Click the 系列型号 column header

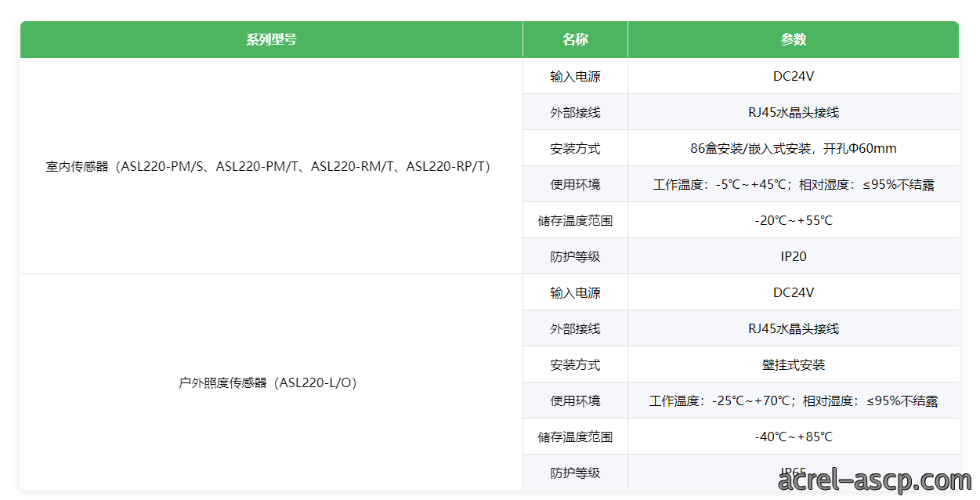pos(271,39)
